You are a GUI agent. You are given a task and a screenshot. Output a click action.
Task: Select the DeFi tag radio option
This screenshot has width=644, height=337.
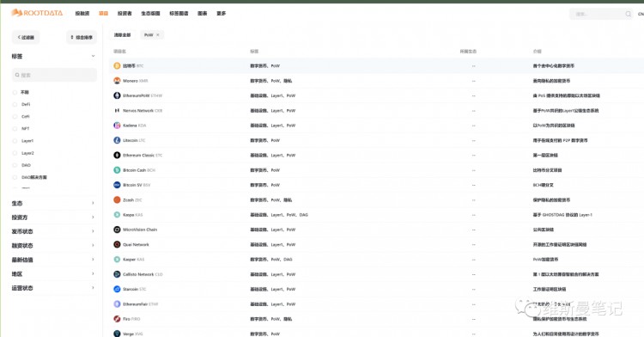click(15, 104)
